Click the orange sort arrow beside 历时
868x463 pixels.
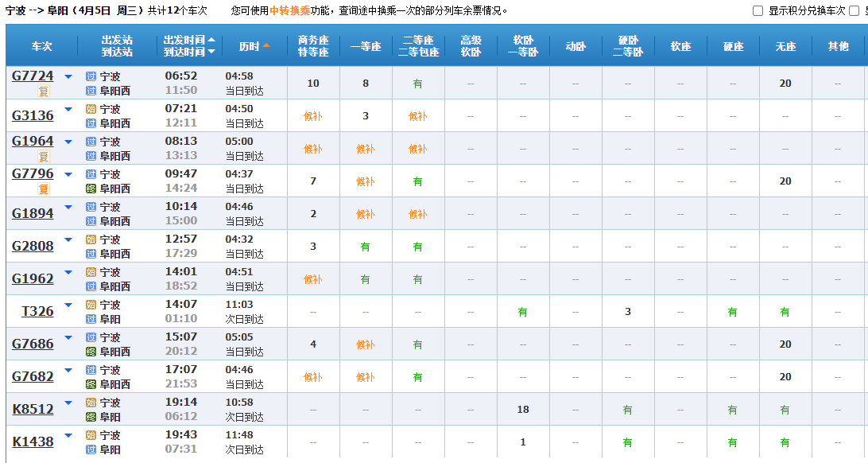point(266,46)
